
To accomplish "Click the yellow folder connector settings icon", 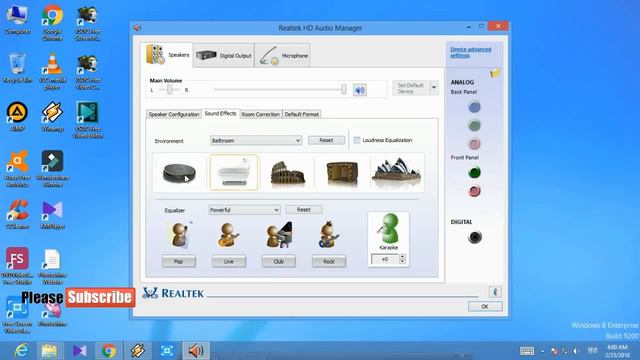I will tap(495, 73).
